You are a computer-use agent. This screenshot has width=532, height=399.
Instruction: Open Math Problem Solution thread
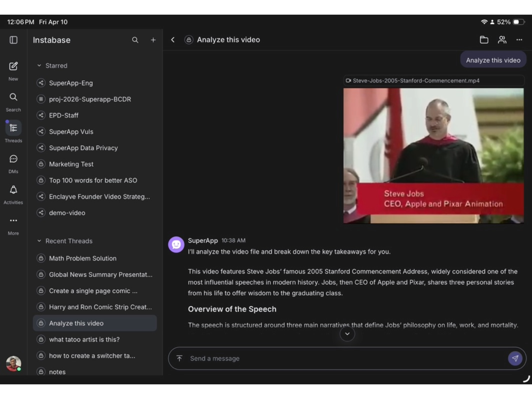[95, 258]
